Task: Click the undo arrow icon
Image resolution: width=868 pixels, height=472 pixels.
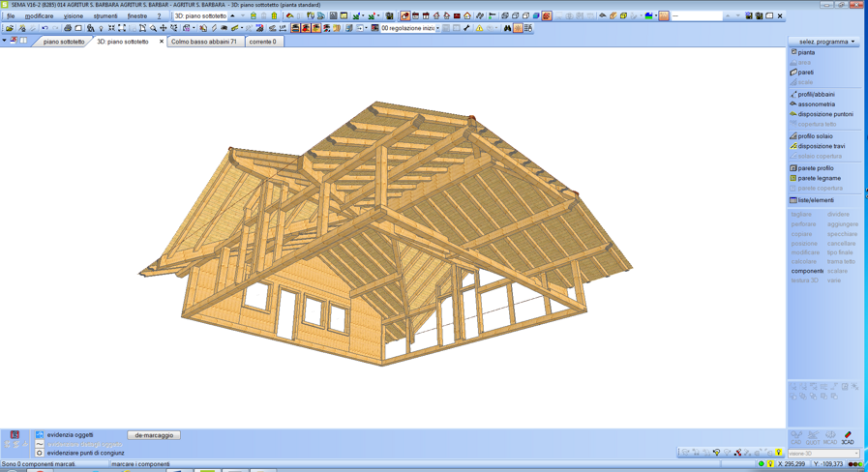Action: (x=45, y=29)
